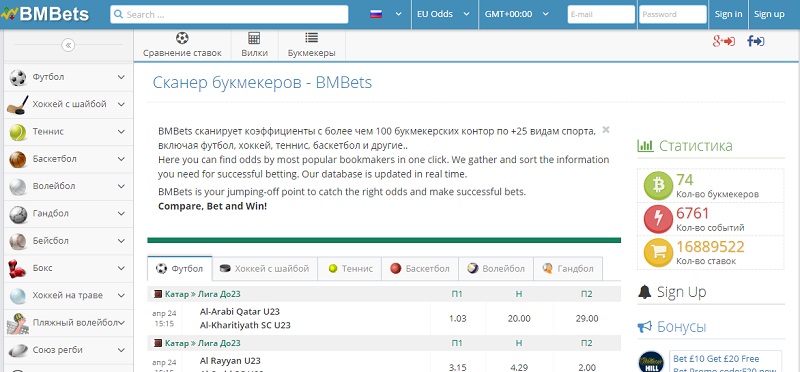Open Вилки calculator icon
The height and width of the screenshot is (372, 800).
[x=254, y=38]
